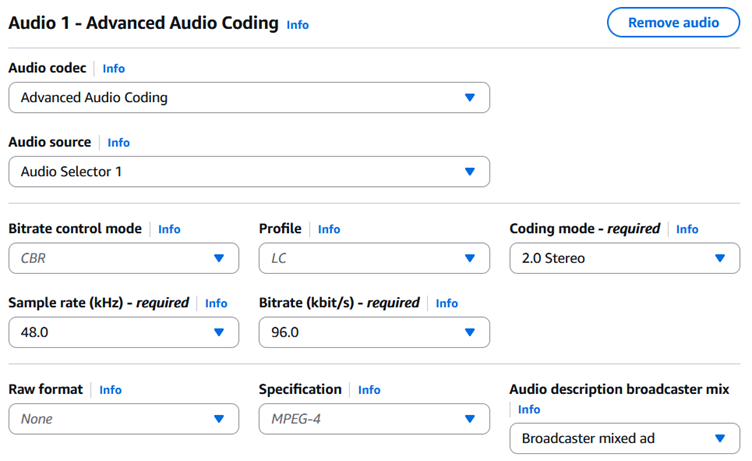Open the Audio source selector dropdown
Image resolution: width=752 pixels, height=461 pixels.
point(248,172)
